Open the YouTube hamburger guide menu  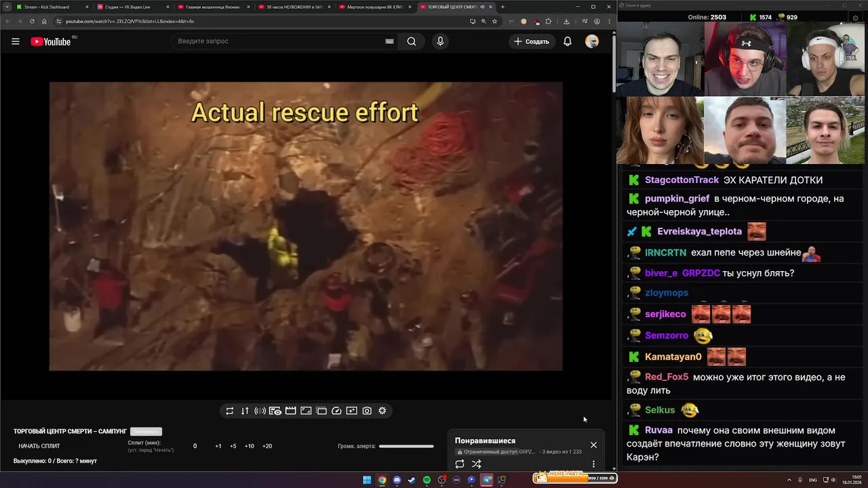pos(16,41)
